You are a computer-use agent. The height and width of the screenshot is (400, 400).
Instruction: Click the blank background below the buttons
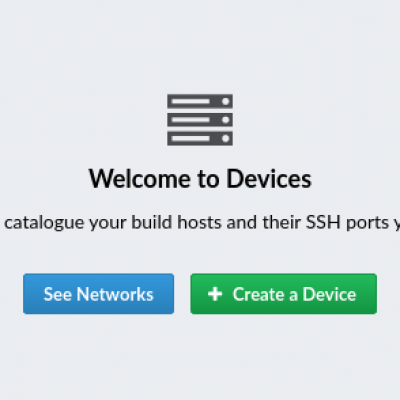200,357
